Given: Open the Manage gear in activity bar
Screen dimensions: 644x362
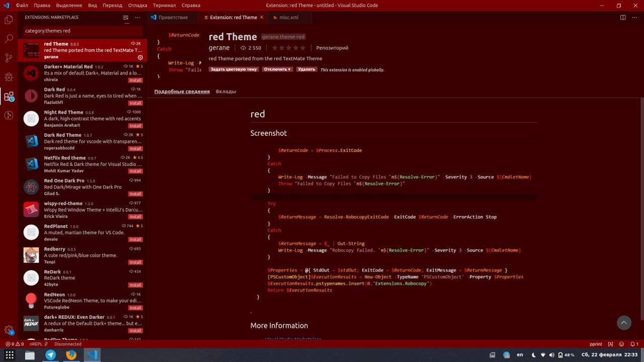Looking at the screenshot, I should [9, 330].
